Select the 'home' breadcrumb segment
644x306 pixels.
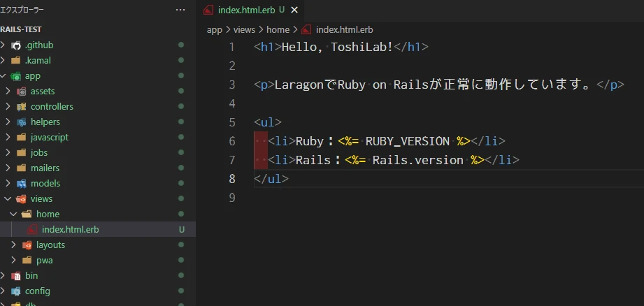(278, 30)
